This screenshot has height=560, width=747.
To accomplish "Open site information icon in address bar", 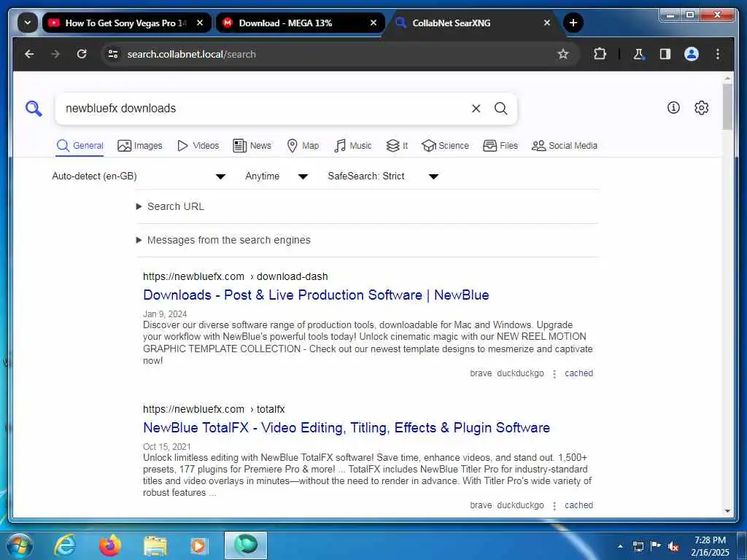I will tap(113, 54).
